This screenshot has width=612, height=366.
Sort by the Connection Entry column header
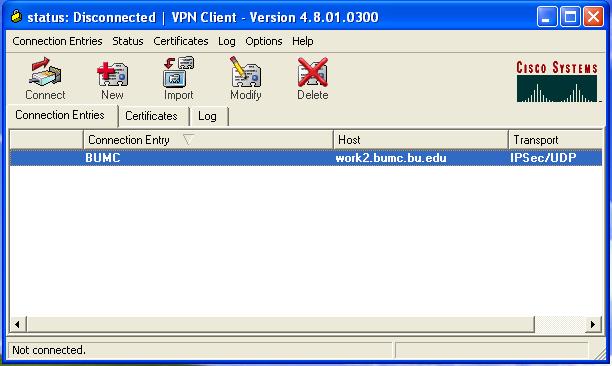click(208, 140)
